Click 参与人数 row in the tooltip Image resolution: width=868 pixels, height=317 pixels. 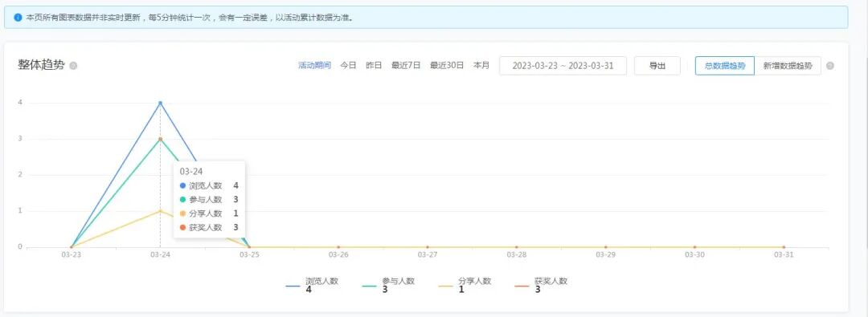(x=209, y=200)
